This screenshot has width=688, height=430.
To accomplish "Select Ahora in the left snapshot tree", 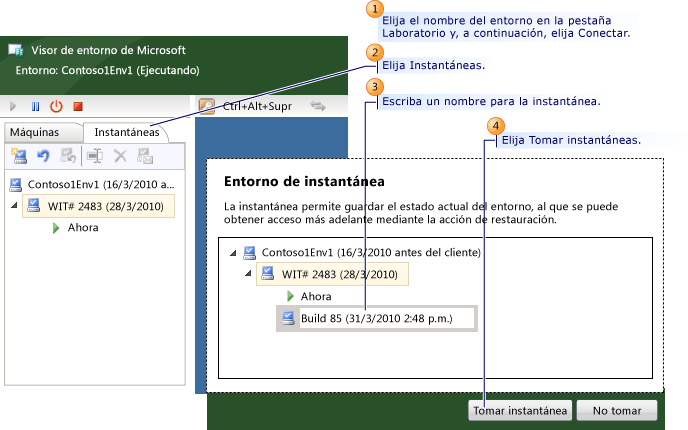I will (x=83, y=227).
